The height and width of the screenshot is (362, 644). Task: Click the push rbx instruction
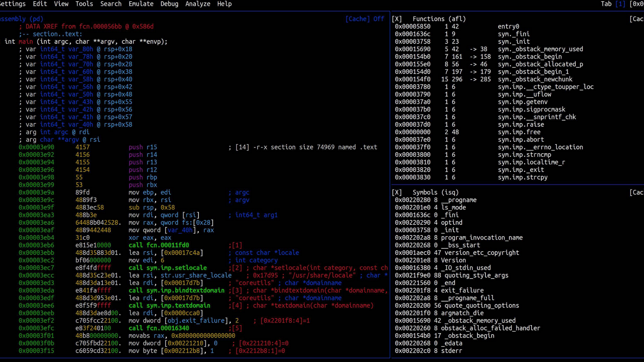143,185
